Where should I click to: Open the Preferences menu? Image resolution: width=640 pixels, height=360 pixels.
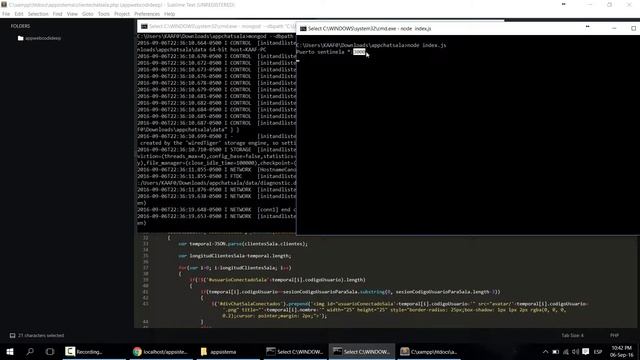pyautogui.click(x=147, y=14)
